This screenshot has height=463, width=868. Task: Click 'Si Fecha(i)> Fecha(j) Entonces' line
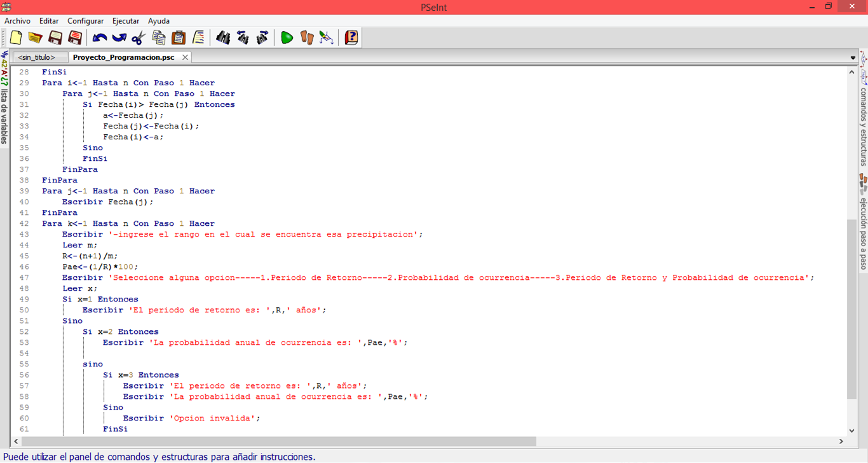pos(159,104)
